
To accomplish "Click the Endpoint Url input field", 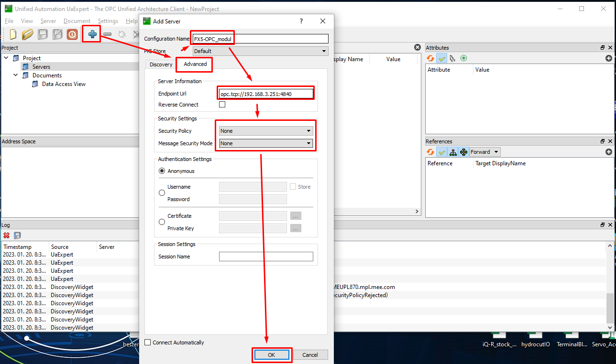I will coord(266,94).
